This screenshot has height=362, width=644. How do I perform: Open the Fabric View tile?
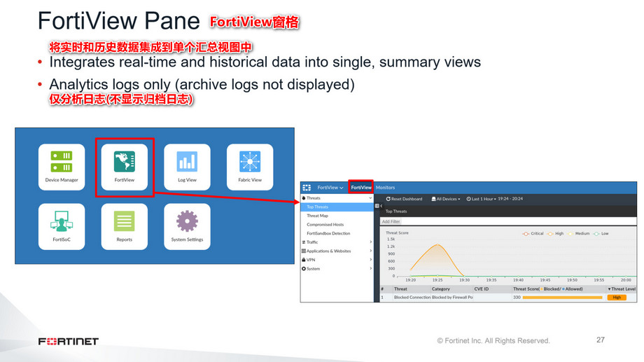tap(250, 167)
